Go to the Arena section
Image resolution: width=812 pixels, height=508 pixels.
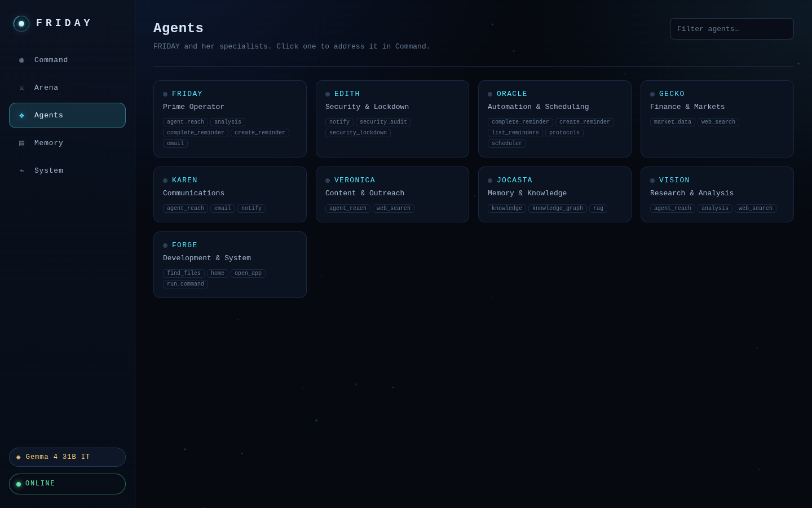[x=67, y=88]
